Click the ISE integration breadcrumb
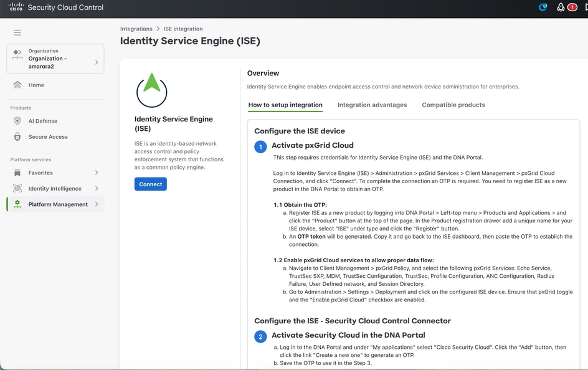 pos(183,29)
